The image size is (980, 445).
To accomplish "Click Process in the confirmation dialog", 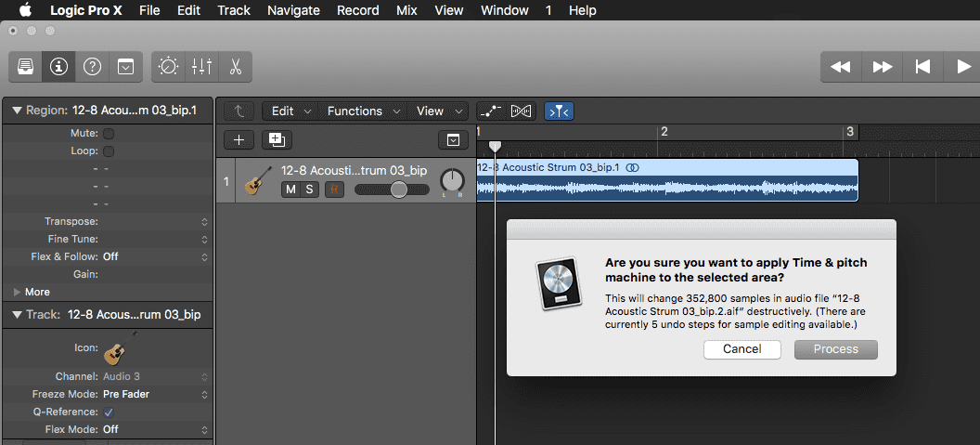I will click(835, 349).
